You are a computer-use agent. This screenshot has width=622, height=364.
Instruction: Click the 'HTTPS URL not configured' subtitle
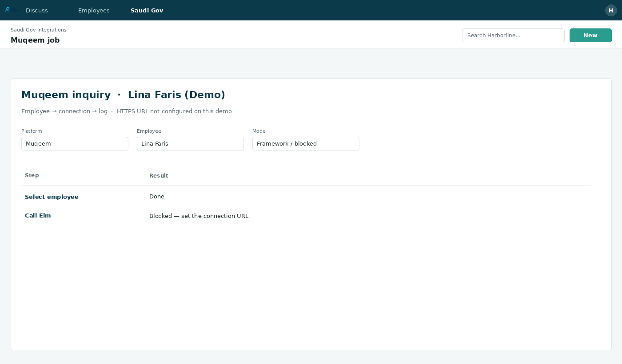(174, 111)
